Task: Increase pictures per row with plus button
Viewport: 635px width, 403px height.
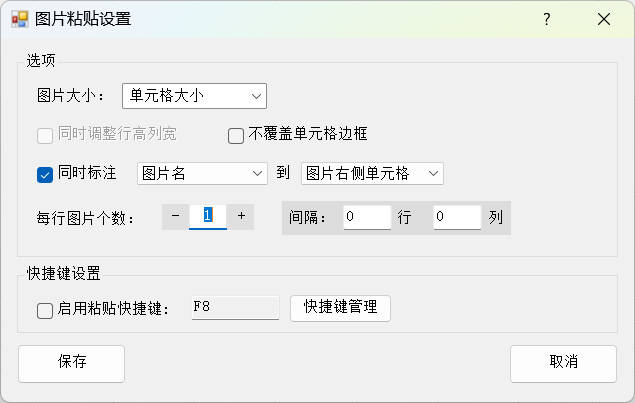Action: click(241, 216)
